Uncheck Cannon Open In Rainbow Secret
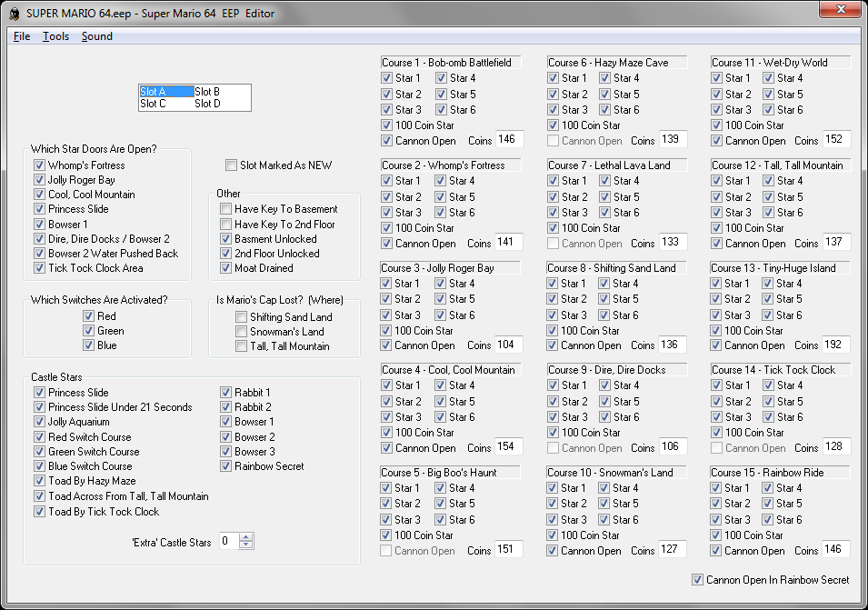Viewport: 868px width, 610px height. pos(697,580)
